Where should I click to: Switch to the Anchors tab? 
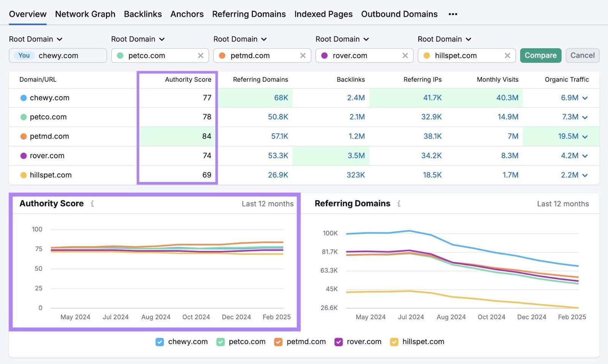(187, 14)
